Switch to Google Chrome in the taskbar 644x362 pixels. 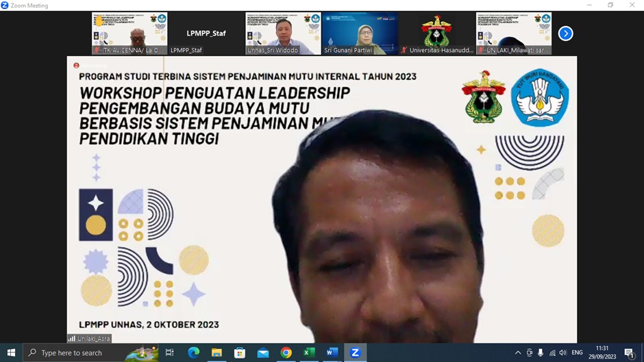click(286, 352)
